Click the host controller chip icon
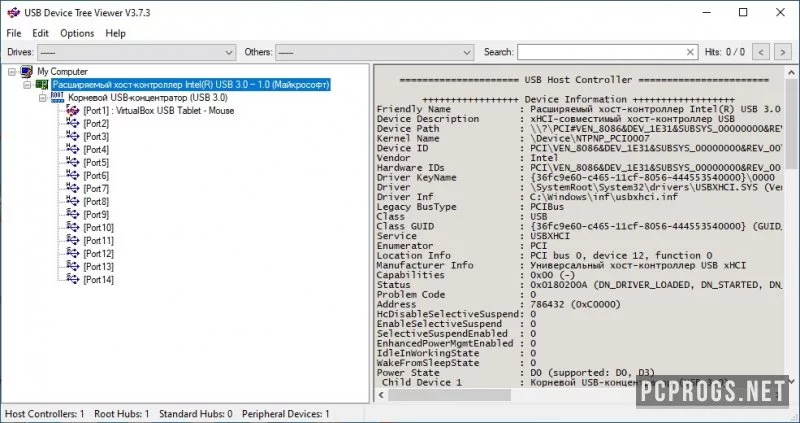Viewport: 800px width, 423px height. pos(42,85)
